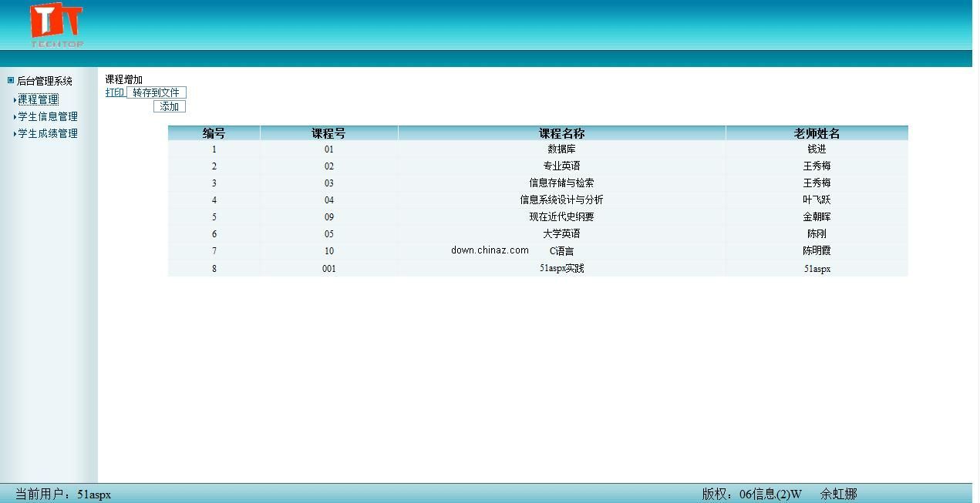Click 王秀梅 in the 专业英语 row
This screenshot has height=503, width=980.
tap(817, 166)
